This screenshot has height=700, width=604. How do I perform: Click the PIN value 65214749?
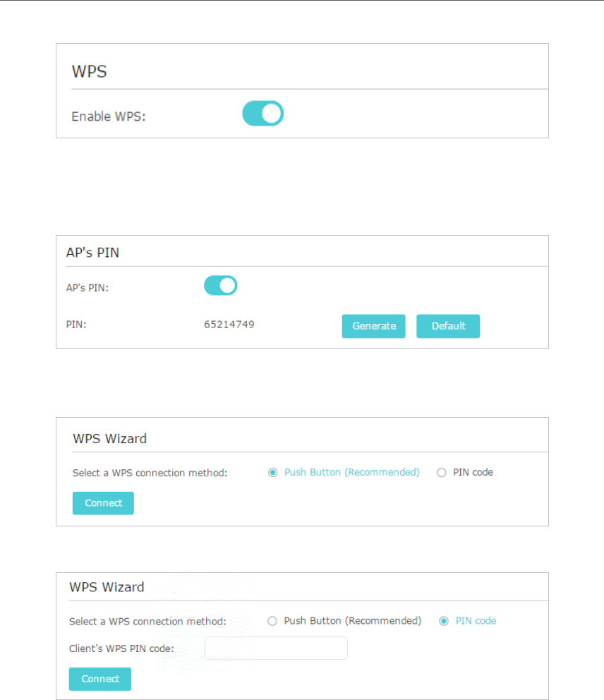[229, 325]
